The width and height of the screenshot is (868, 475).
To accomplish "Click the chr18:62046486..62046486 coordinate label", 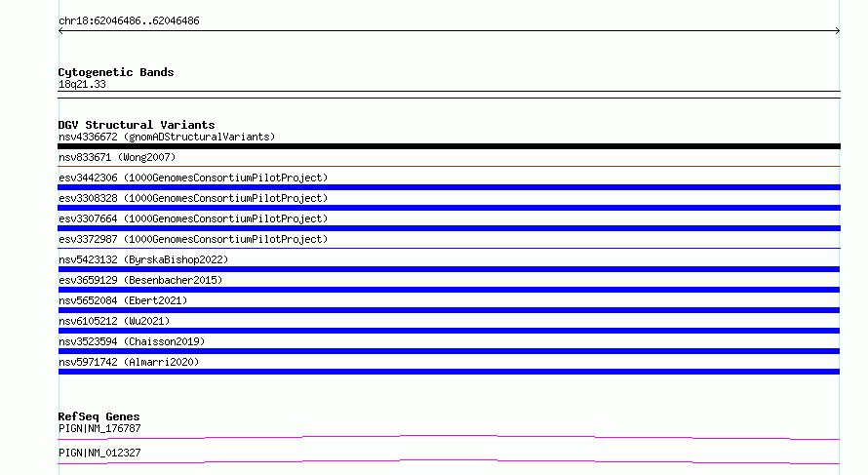I will point(129,21).
